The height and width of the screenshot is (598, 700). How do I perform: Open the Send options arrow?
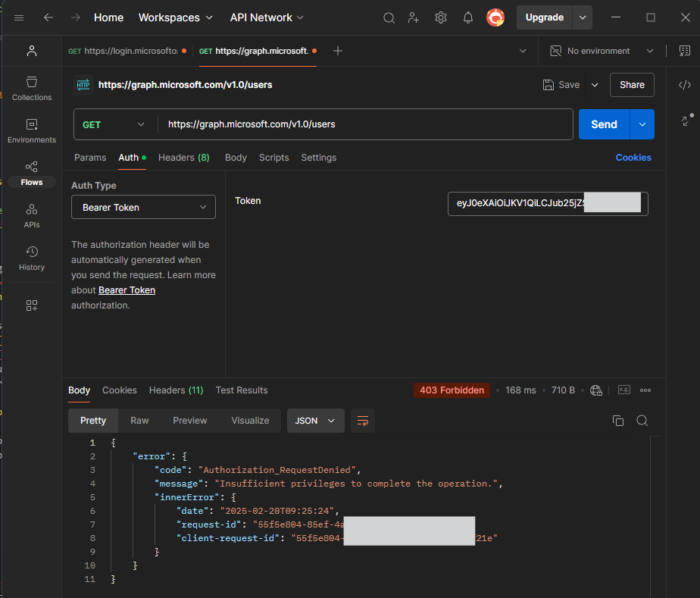(642, 124)
